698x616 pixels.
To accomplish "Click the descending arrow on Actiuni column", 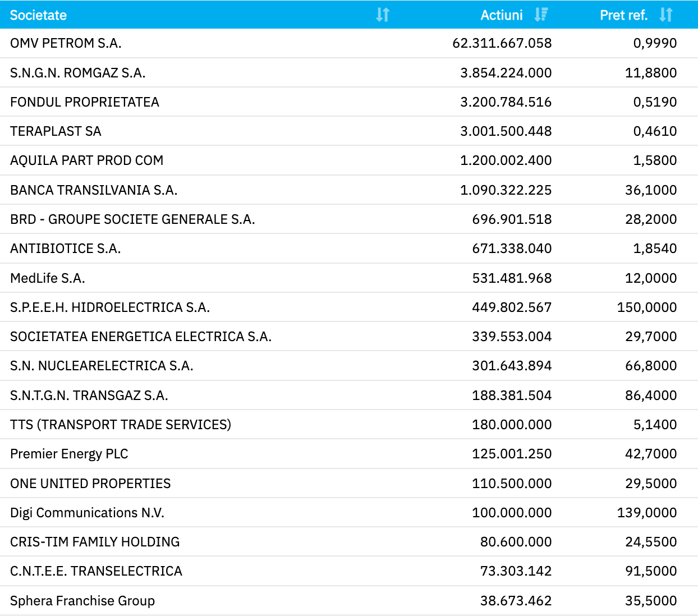I will click(x=538, y=15).
